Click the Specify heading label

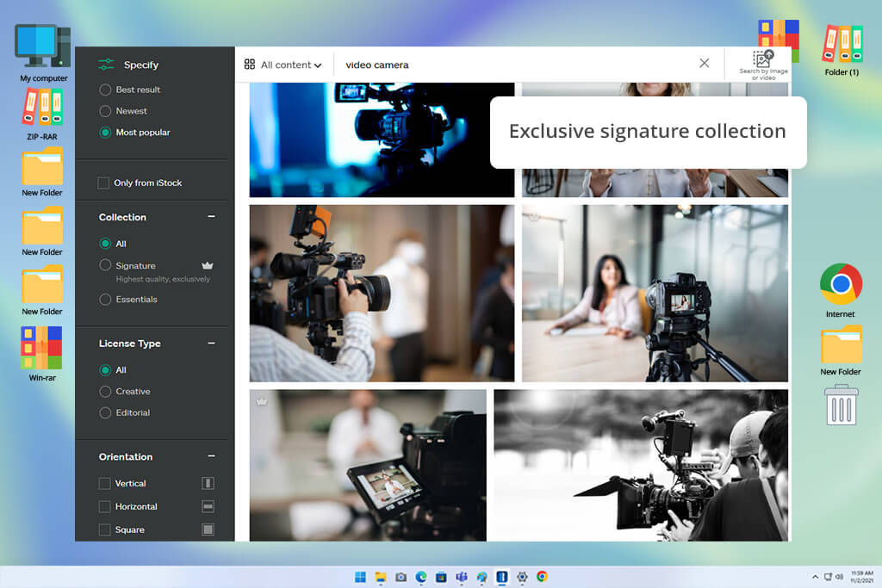click(x=141, y=65)
